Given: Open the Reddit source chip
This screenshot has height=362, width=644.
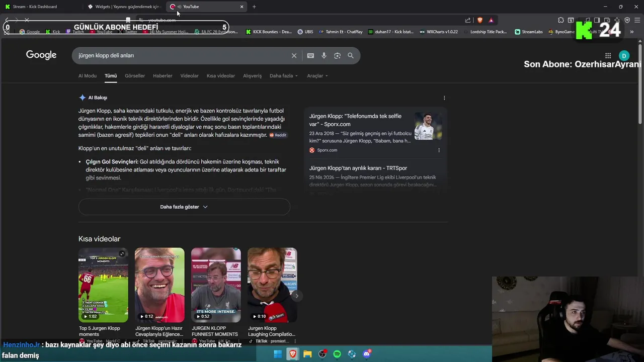Looking at the screenshot, I should (x=278, y=135).
